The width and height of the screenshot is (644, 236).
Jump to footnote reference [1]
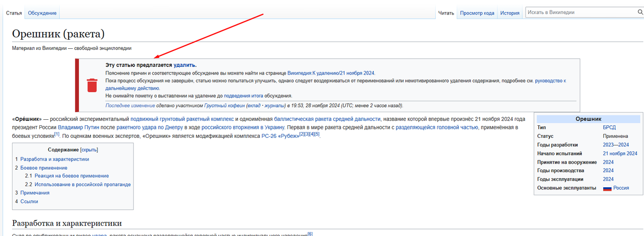(x=57, y=134)
